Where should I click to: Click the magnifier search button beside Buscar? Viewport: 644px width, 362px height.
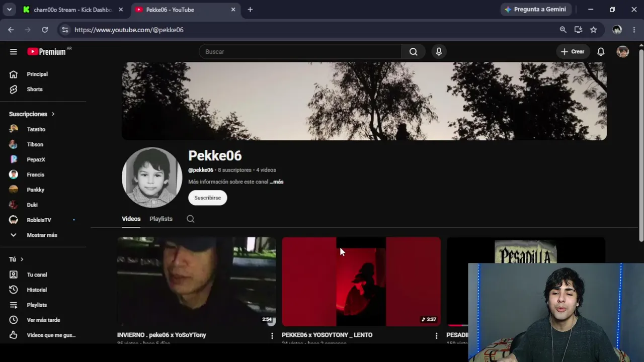(413, 52)
